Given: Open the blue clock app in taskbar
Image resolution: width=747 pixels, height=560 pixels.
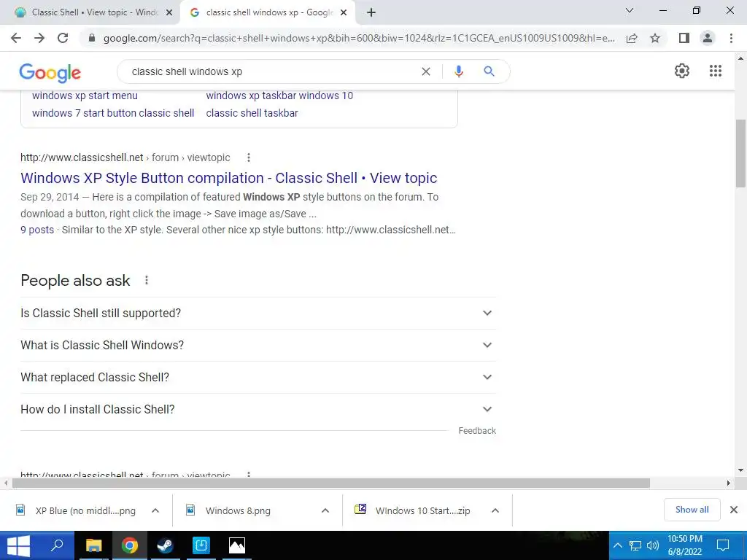Looking at the screenshot, I should click(201, 545).
